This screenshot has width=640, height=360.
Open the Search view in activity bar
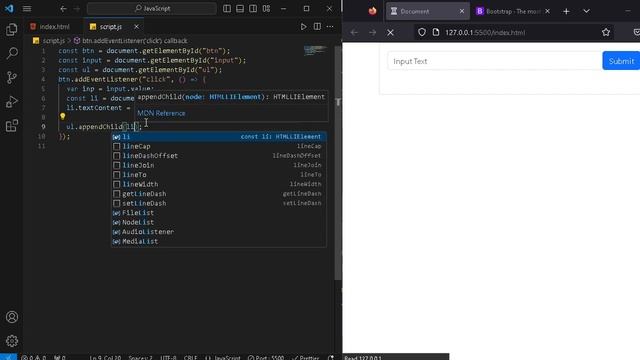[x=12, y=53]
